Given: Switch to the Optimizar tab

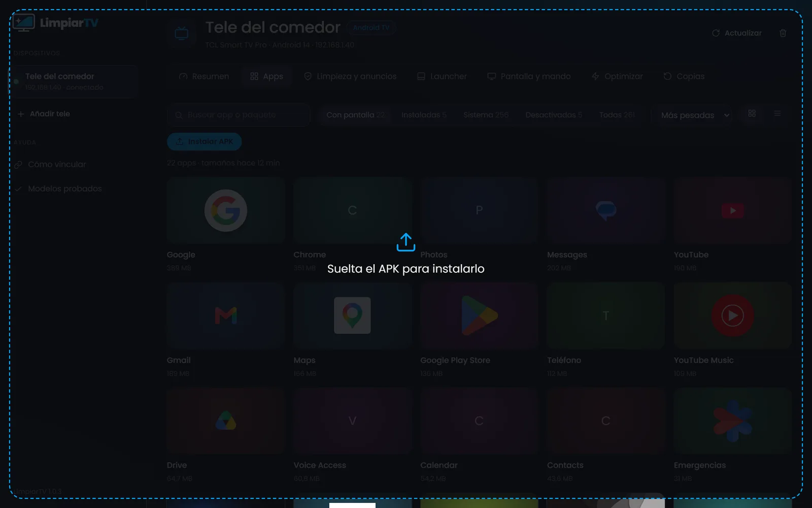Looking at the screenshot, I should pyautogui.click(x=617, y=76).
